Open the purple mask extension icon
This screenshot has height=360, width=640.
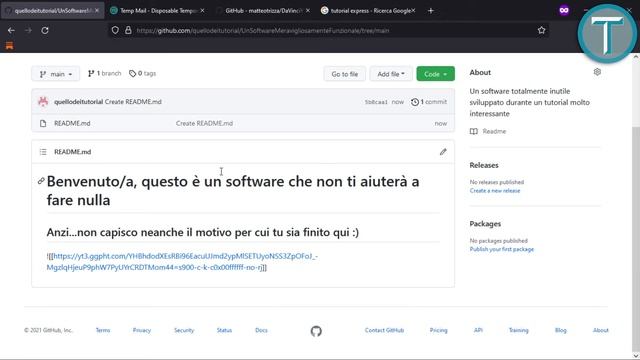564,11
